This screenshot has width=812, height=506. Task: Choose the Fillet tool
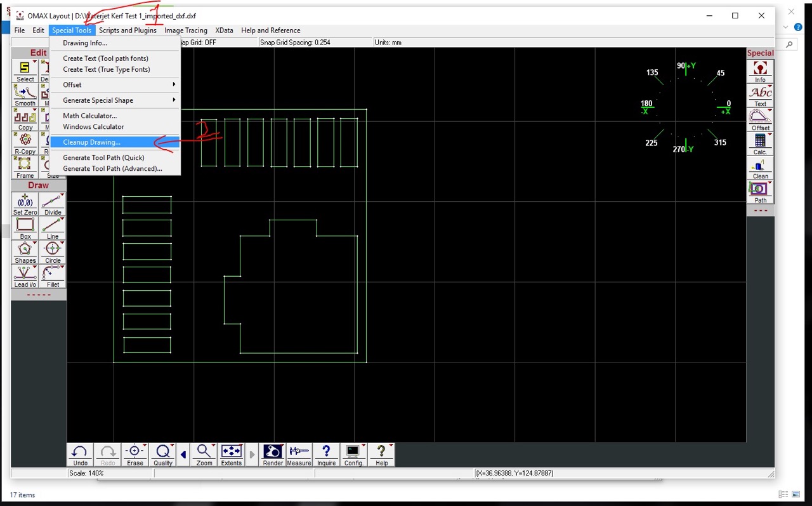[53, 277]
